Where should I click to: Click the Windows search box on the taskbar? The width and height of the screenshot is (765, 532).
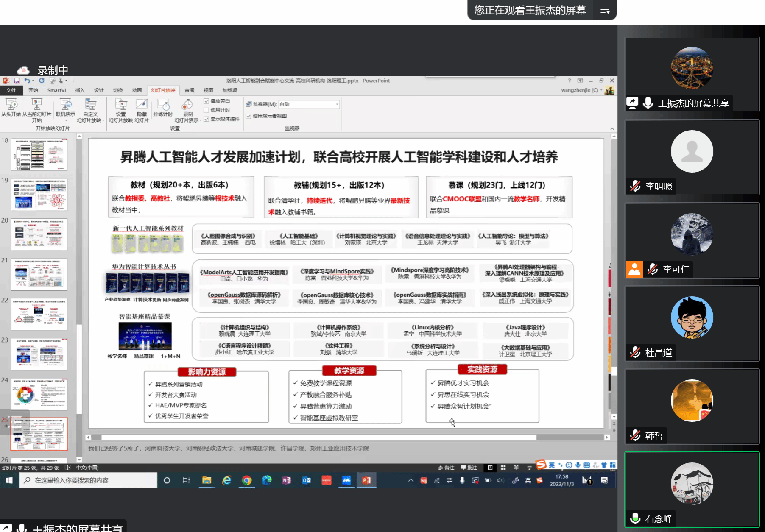[88, 480]
